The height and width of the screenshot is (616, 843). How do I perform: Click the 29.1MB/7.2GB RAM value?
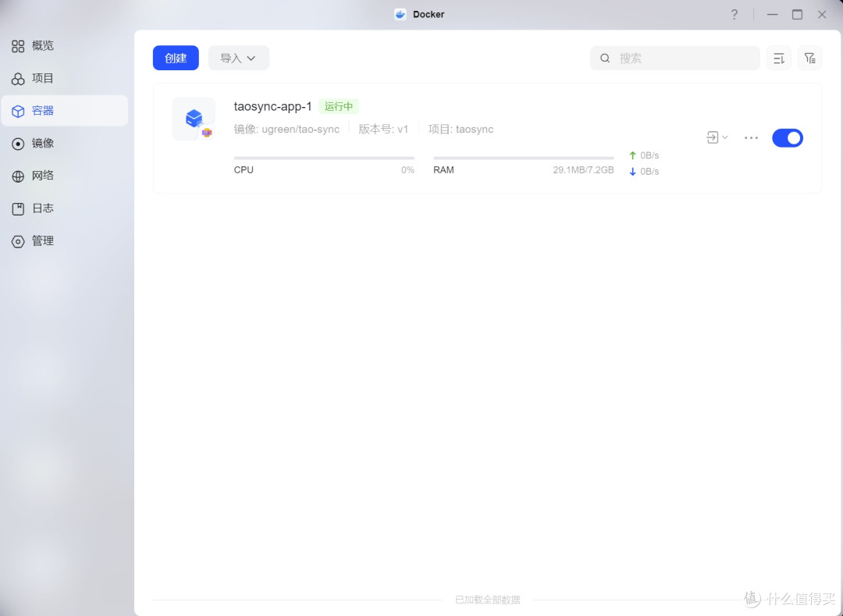(583, 170)
